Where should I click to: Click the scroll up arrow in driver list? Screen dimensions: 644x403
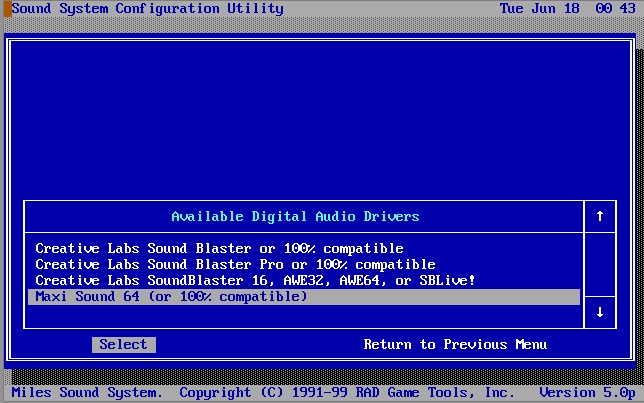[600, 216]
